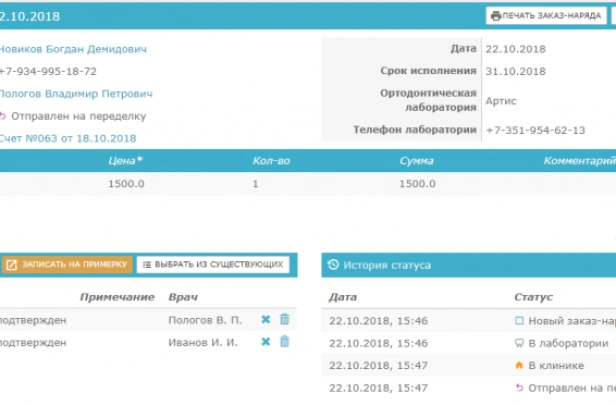Click the ЗАПИСАТЬ НА ПРИМЕРКУ button

pos(66,265)
